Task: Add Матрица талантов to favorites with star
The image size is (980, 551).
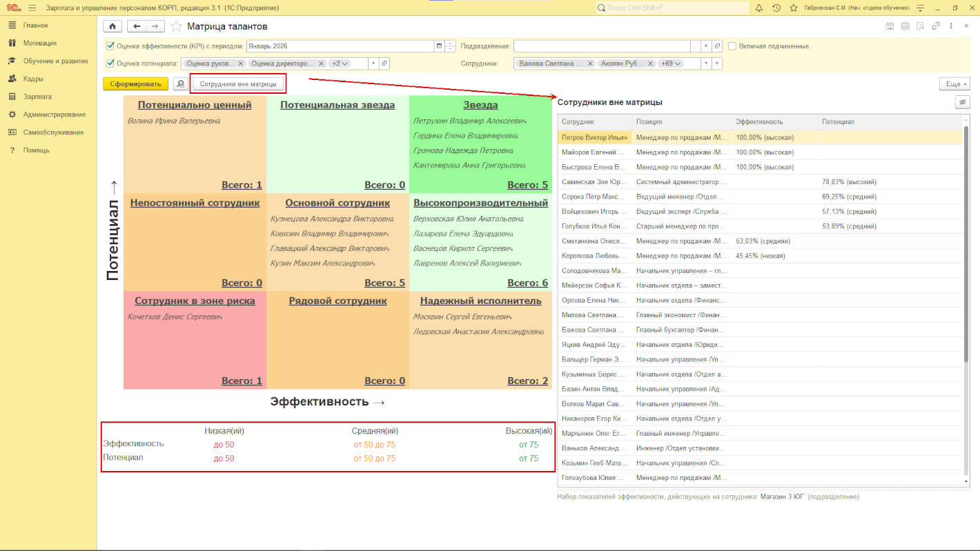Action: (176, 26)
